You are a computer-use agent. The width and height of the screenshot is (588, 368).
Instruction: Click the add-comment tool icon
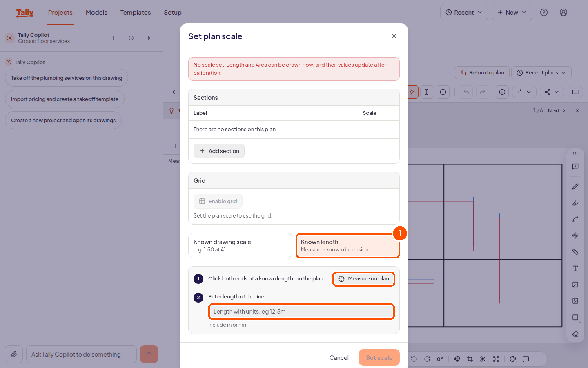575,166
